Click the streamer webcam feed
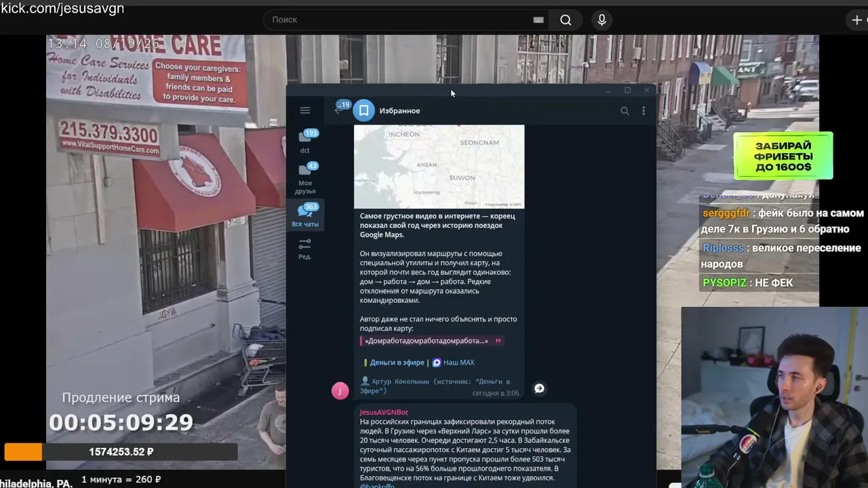The width and height of the screenshot is (868, 488). click(774, 397)
